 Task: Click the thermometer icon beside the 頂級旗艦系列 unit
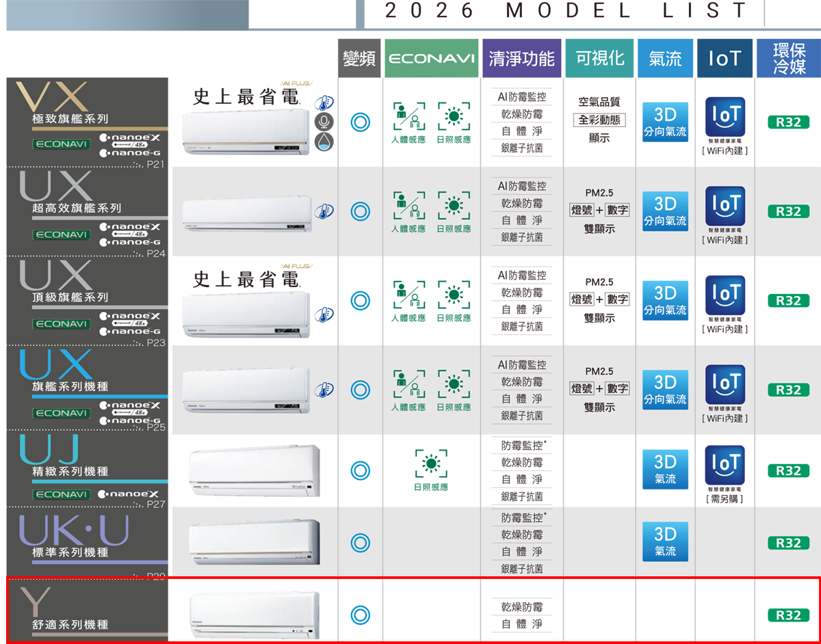click(x=323, y=314)
